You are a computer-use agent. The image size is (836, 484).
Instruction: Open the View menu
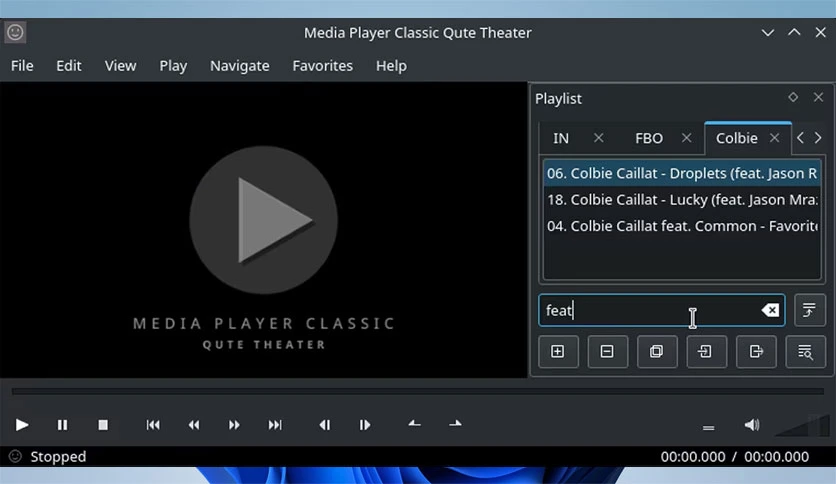120,66
